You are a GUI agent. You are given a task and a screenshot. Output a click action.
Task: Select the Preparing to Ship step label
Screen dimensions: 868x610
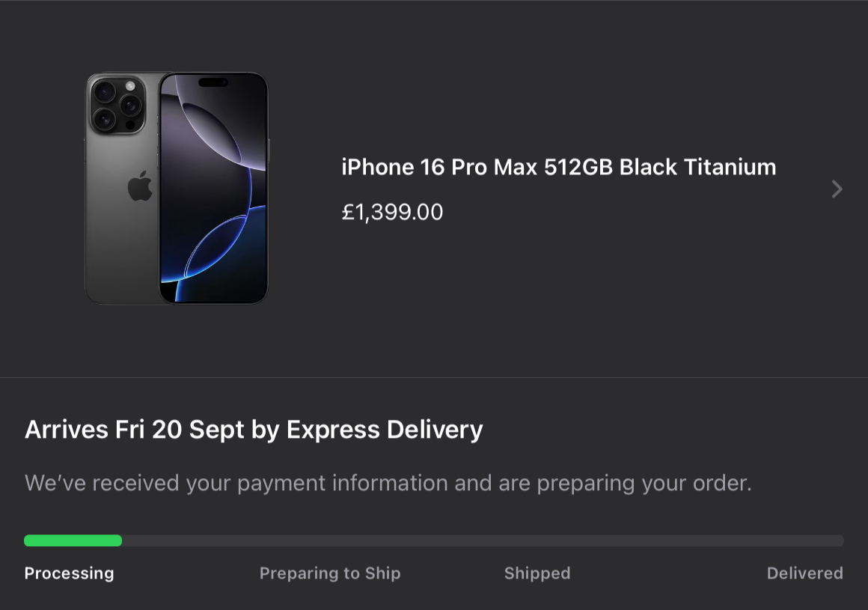click(x=330, y=573)
